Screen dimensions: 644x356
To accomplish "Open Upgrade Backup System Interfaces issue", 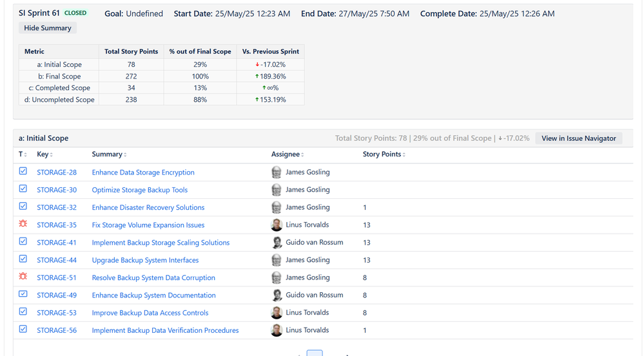I will tap(146, 260).
